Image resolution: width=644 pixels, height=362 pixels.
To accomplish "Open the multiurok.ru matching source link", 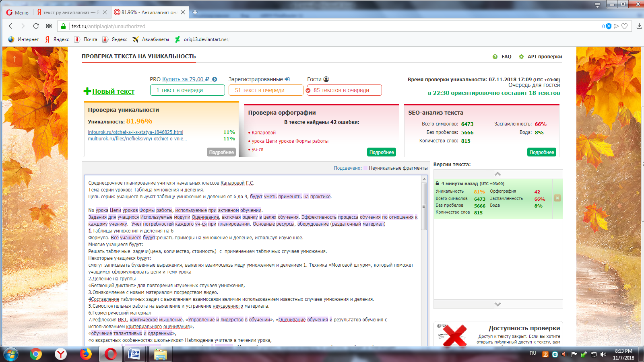I will point(137,139).
